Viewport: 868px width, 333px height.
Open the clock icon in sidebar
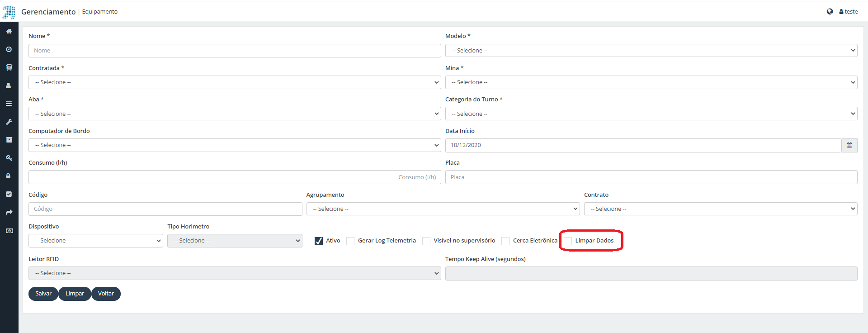point(9,49)
